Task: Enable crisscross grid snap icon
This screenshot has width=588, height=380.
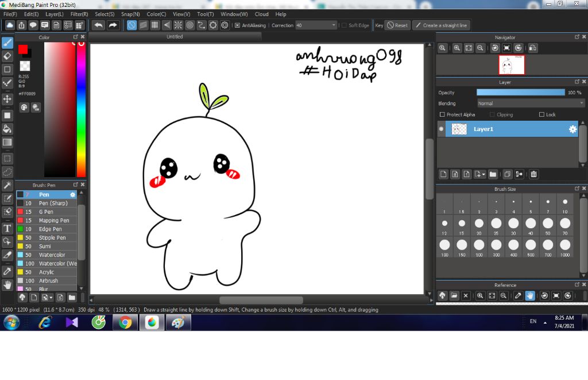Action: tap(155, 25)
